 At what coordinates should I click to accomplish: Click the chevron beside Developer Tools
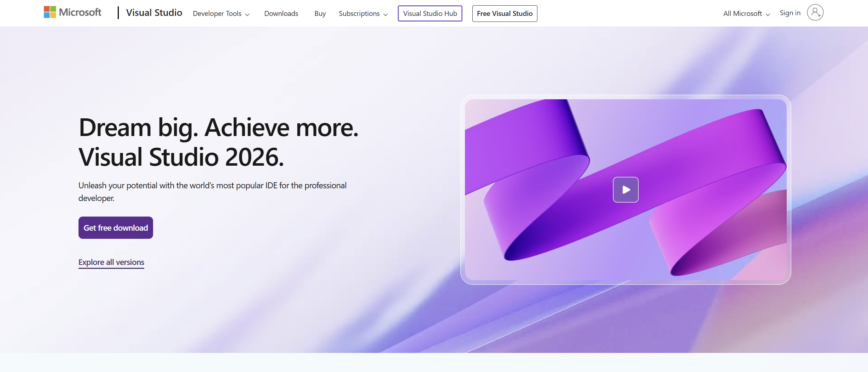(247, 14)
